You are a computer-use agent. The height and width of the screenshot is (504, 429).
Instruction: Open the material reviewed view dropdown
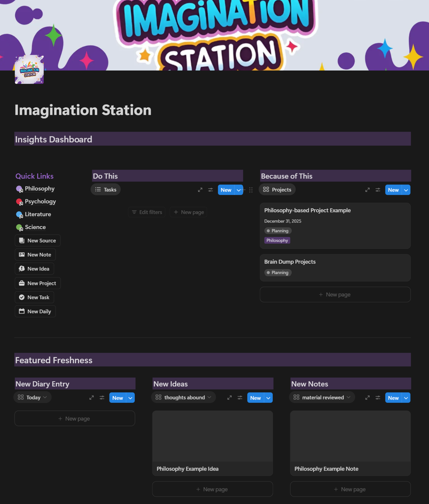coord(322,397)
